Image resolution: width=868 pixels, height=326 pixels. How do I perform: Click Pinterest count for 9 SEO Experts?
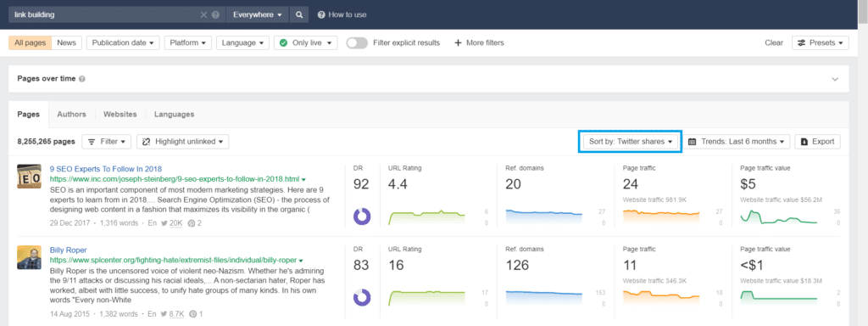195,223
